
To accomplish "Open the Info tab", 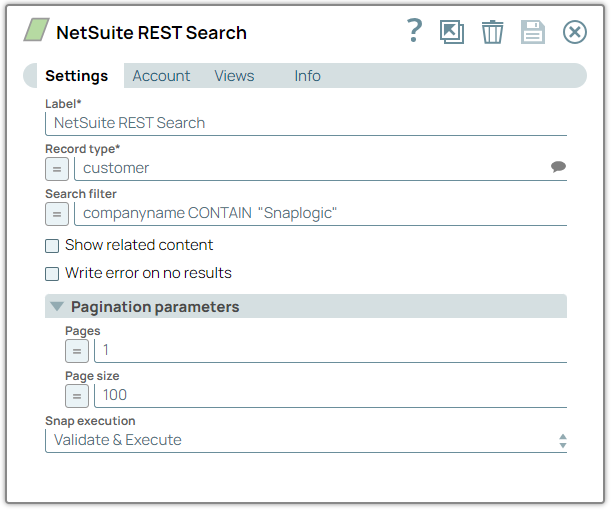I will [x=307, y=76].
